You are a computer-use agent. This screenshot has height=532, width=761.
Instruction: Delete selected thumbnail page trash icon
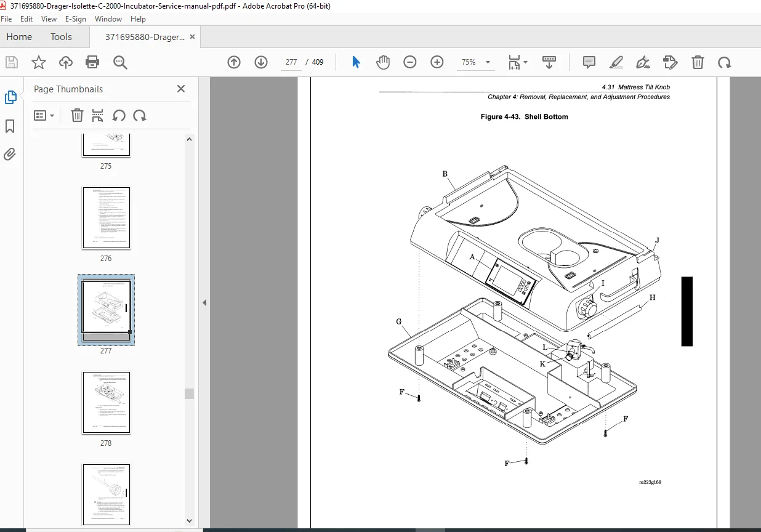coord(77,115)
